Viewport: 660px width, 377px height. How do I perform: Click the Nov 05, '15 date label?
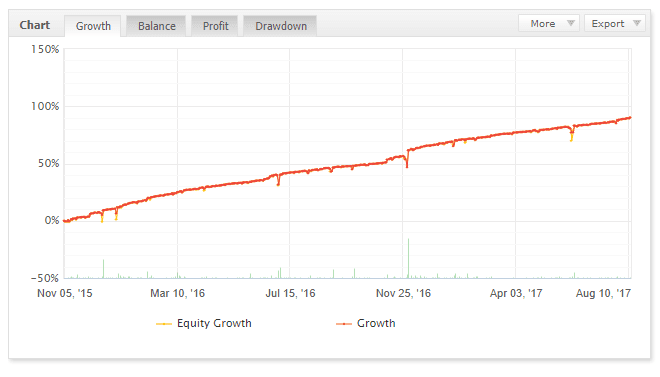tap(64, 293)
